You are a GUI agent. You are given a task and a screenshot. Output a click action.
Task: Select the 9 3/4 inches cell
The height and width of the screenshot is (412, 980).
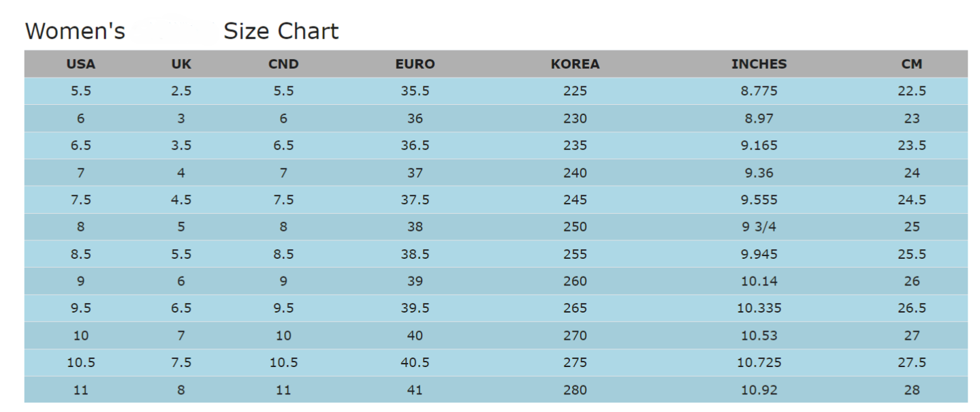coord(759,227)
